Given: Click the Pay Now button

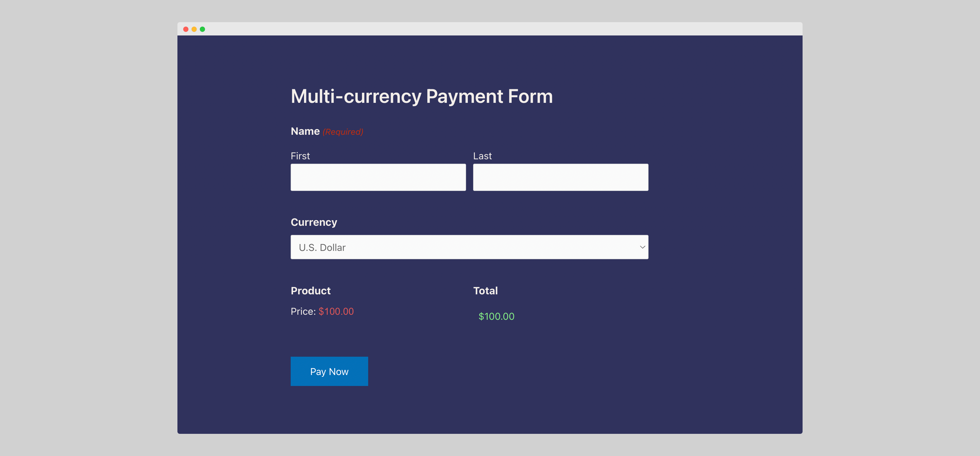Looking at the screenshot, I should point(329,371).
